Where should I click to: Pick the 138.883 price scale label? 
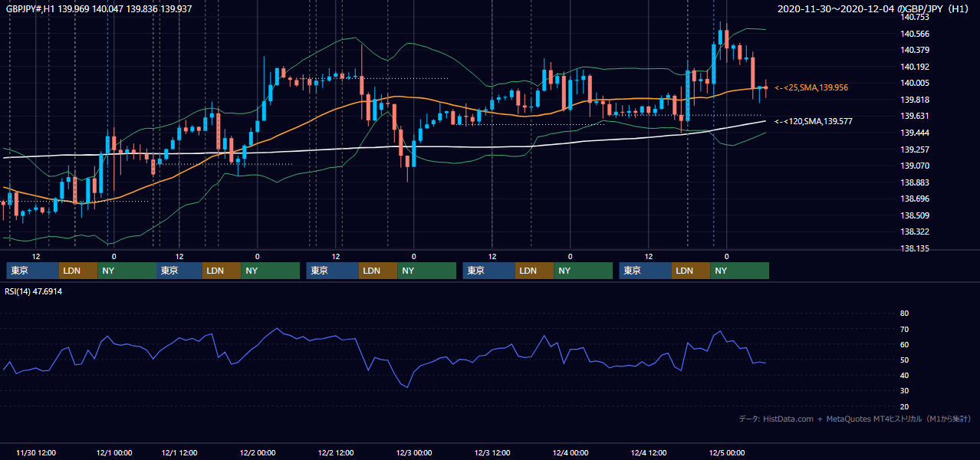[916, 182]
